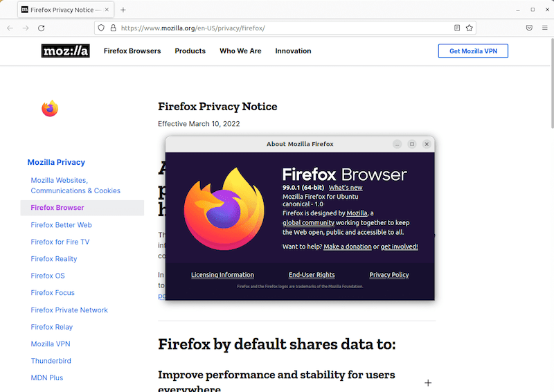Open the tracking protection shield icon

tap(101, 28)
